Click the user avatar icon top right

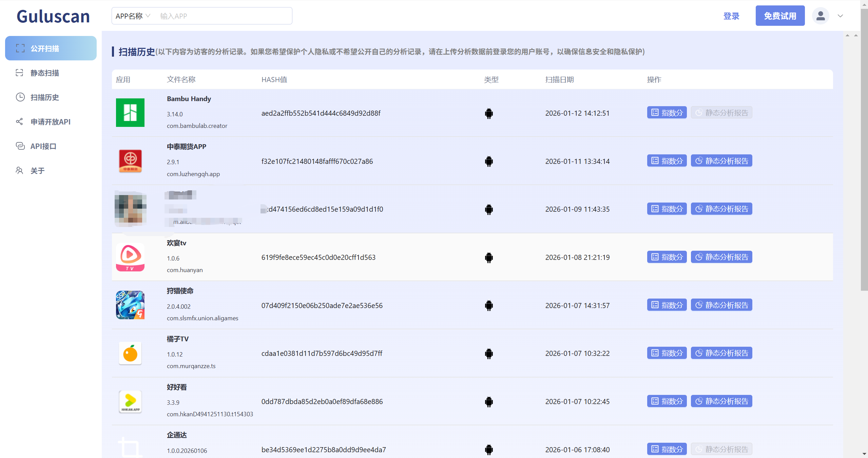pyautogui.click(x=820, y=16)
